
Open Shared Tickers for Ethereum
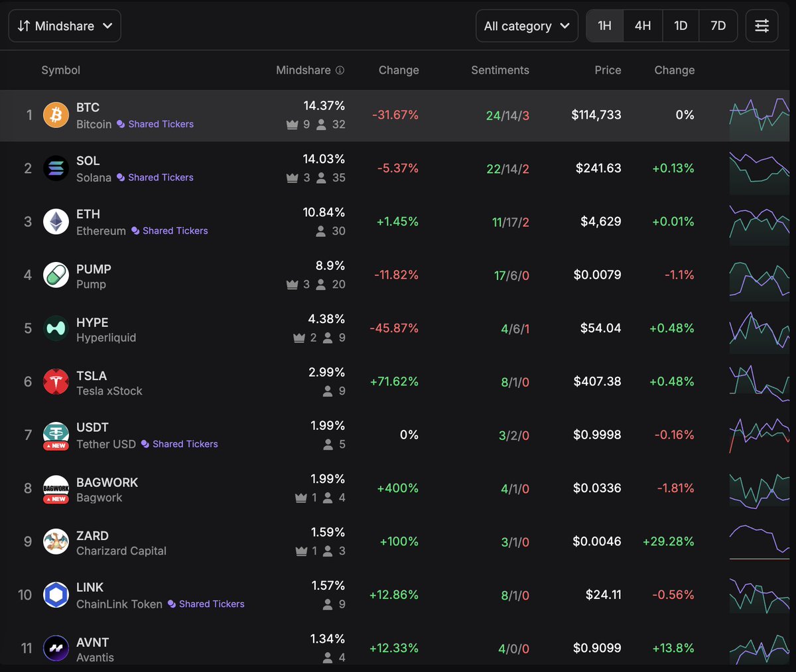click(x=170, y=231)
